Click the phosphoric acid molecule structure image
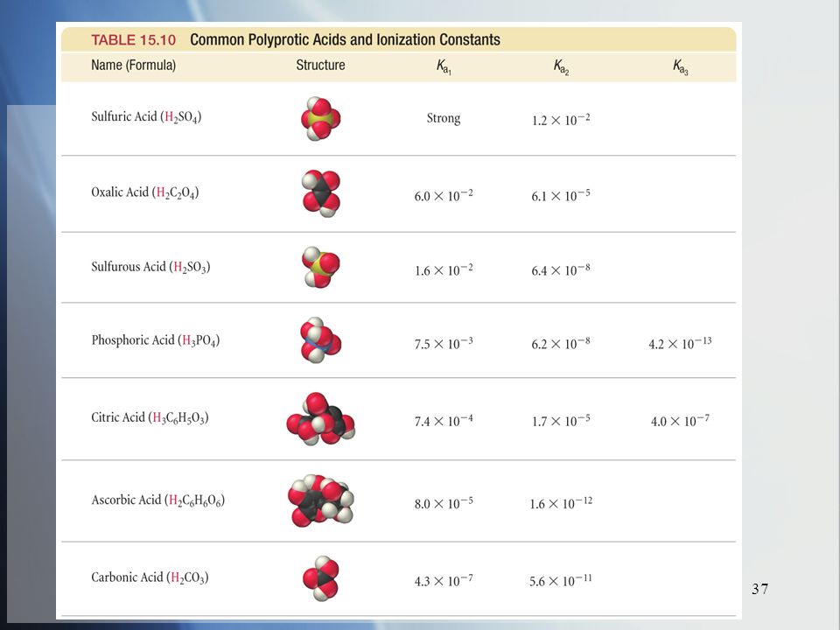 320,340
